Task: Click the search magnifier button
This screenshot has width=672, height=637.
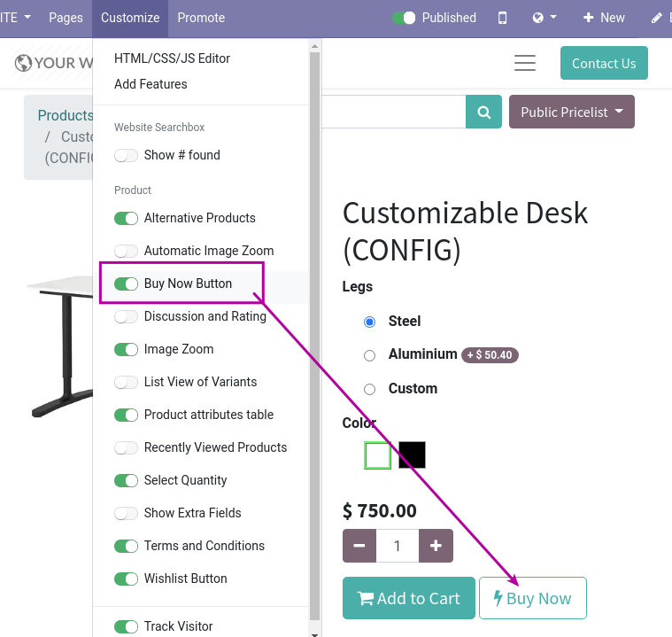Action: click(x=483, y=112)
